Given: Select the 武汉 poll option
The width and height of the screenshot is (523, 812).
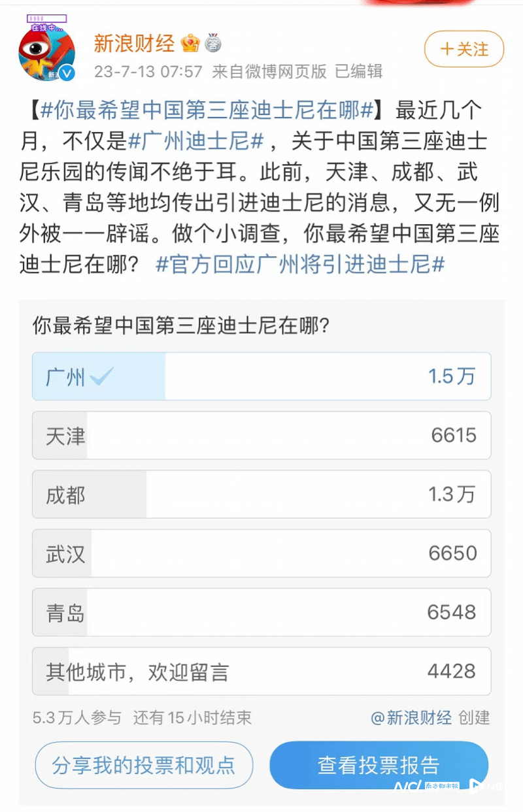Looking at the screenshot, I should coord(261,553).
